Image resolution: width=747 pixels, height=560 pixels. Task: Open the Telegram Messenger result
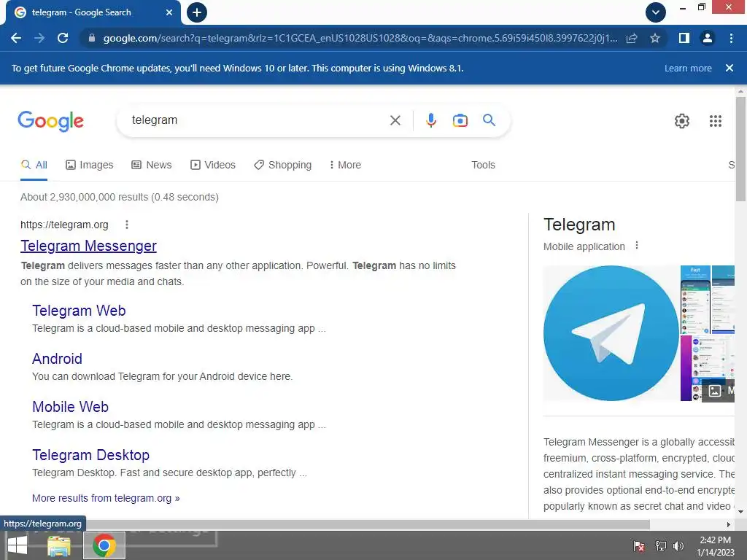[88, 246]
